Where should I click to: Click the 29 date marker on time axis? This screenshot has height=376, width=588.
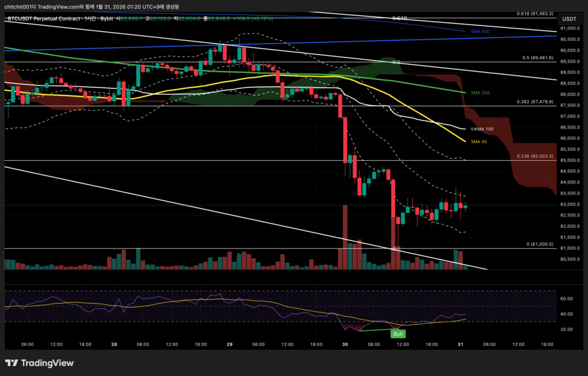pyautogui.click(x=230, y=344)
